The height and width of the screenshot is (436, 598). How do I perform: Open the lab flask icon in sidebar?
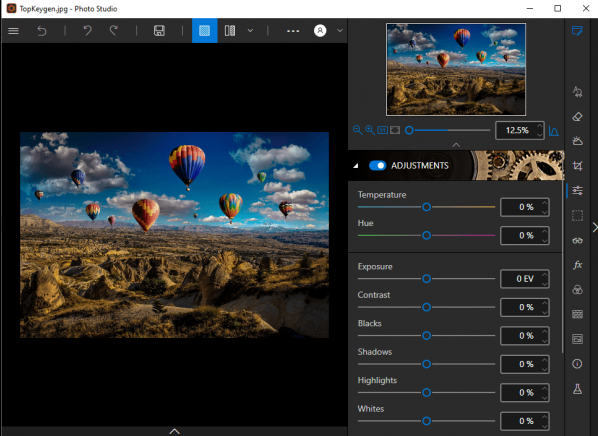[577, 389]
